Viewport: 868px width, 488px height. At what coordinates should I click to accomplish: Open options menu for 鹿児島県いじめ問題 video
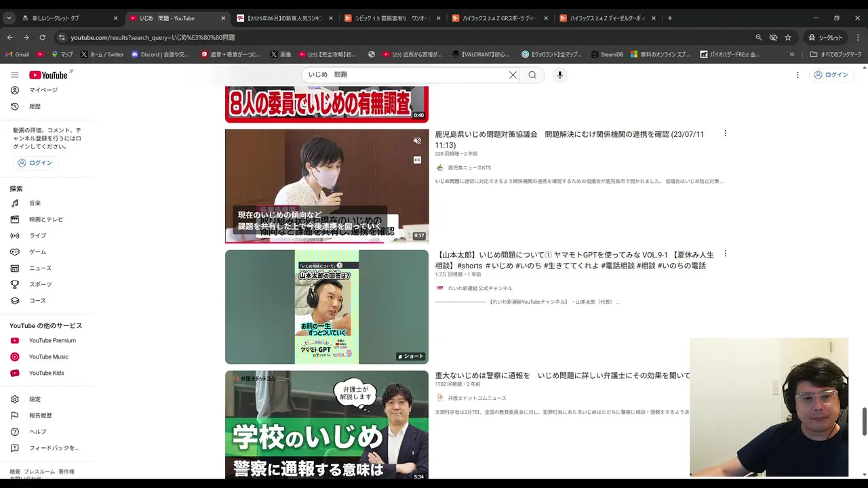(725, 134)
